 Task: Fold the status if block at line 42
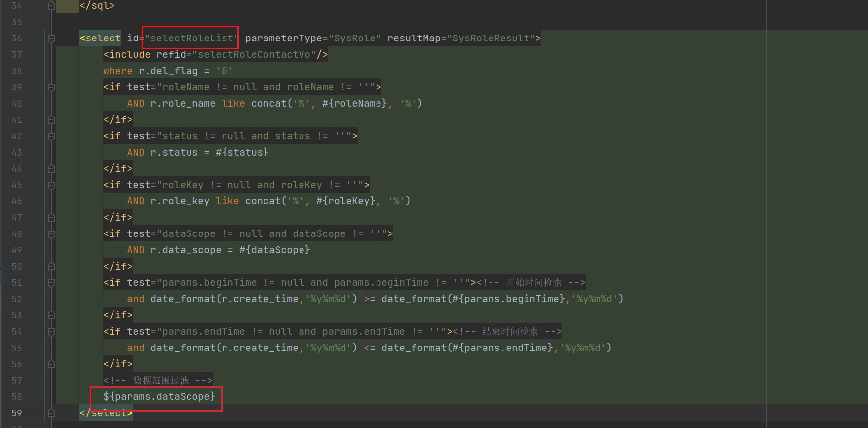tap(51, 136)
